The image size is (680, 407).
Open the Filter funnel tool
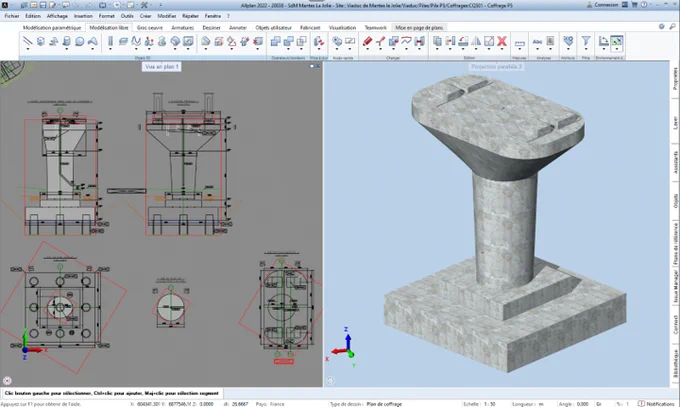pos(586,41)
